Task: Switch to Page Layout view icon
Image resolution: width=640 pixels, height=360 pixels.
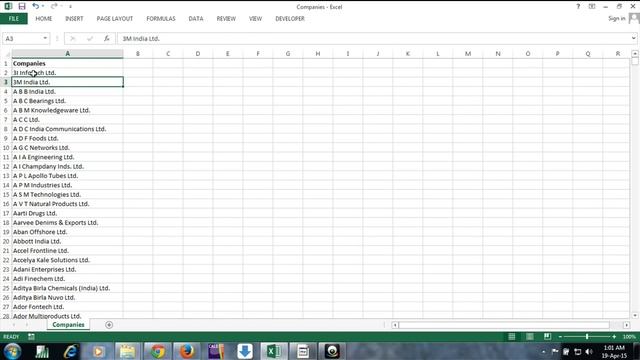Action: click(529, 337)
